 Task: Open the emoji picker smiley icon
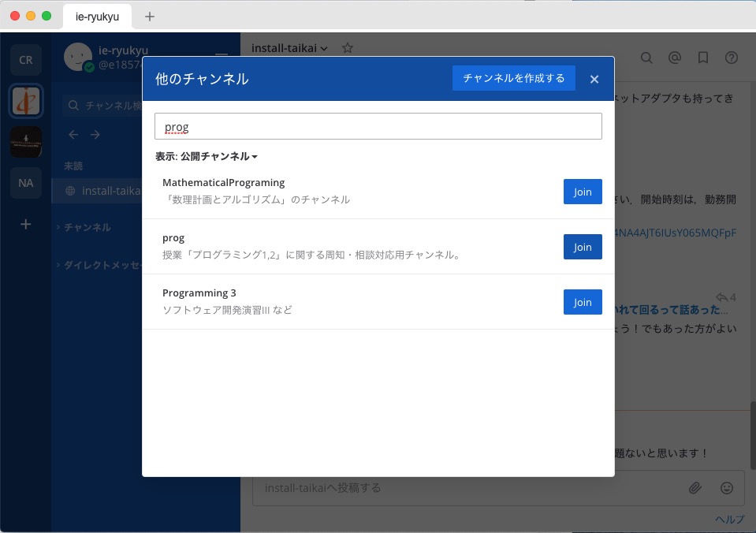[x=727, y=488]
